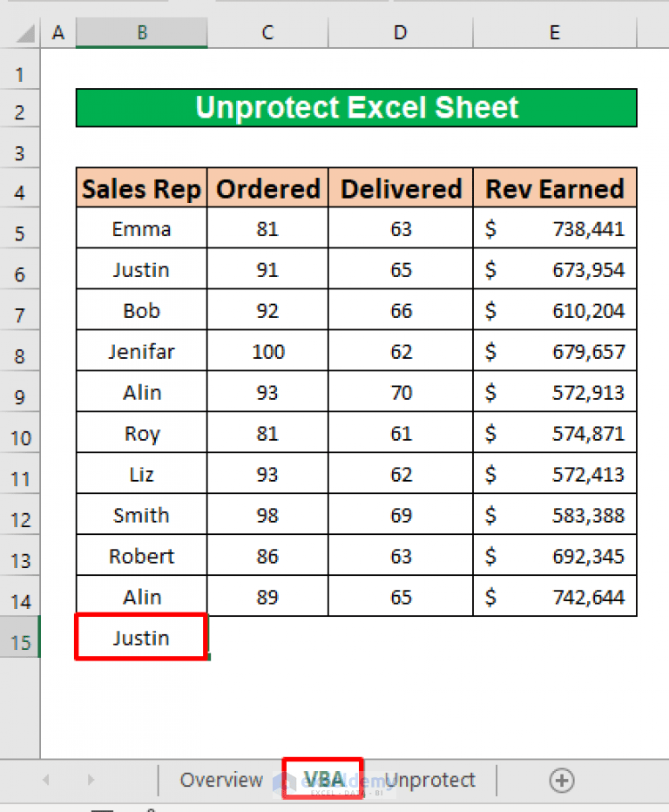Image resolution: width=669 pixels, height=812 pixels.
Task: Select the cell containing Justin in row 15
Action: click(141, 637)
